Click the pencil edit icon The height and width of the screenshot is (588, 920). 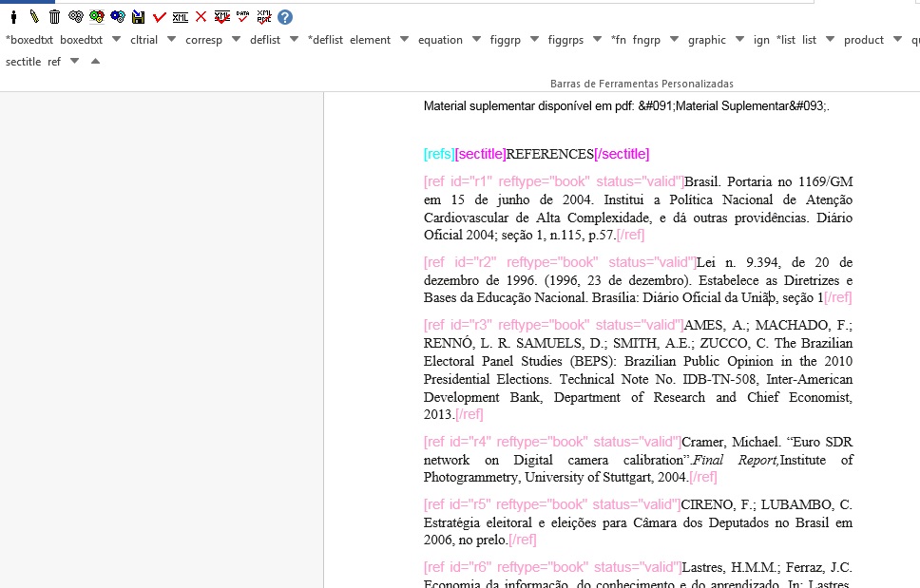(34, 17)
